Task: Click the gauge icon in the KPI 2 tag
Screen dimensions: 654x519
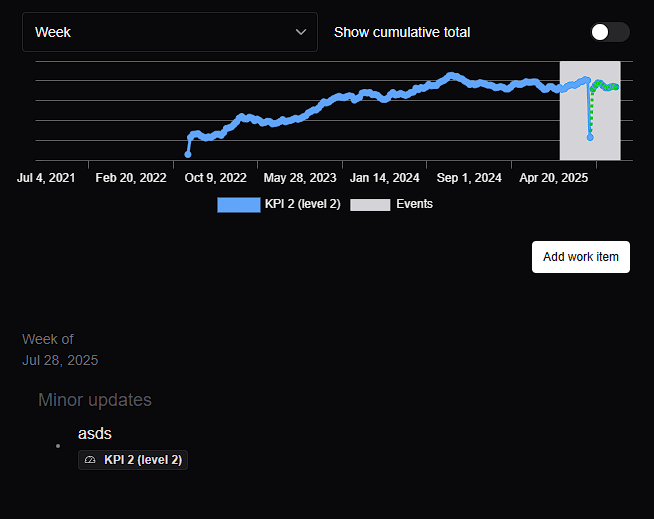Action: (x=91, y=460)
